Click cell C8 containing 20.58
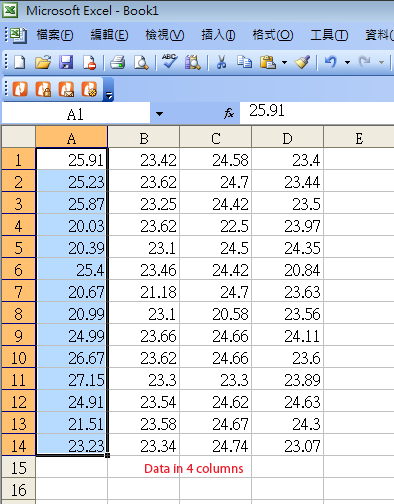The width and height of the screenshot is (394, 504). [216, 313]
